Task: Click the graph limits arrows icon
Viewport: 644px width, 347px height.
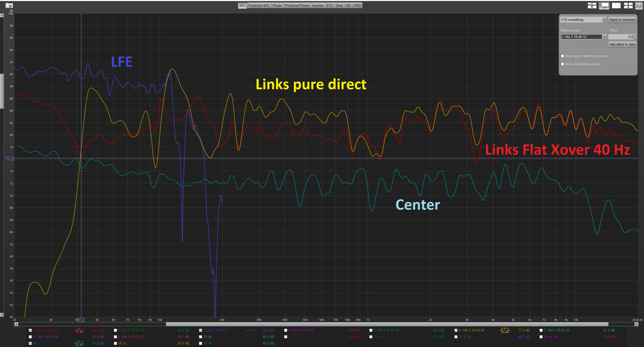Action: pos(628,5)
